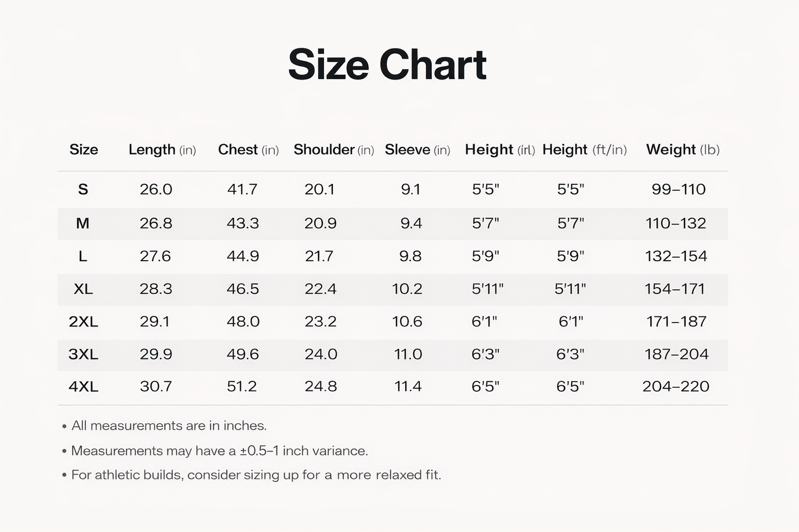This screenshot has width=799, height=532.
Task: Click the 3XL size row label
Action: pos(83,354)
